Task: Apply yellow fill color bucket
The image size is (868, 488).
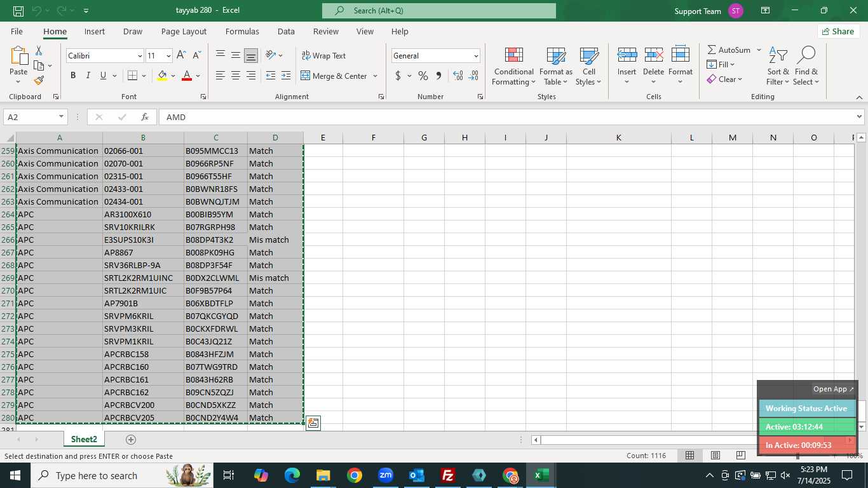Action: [x=162, y=76]
